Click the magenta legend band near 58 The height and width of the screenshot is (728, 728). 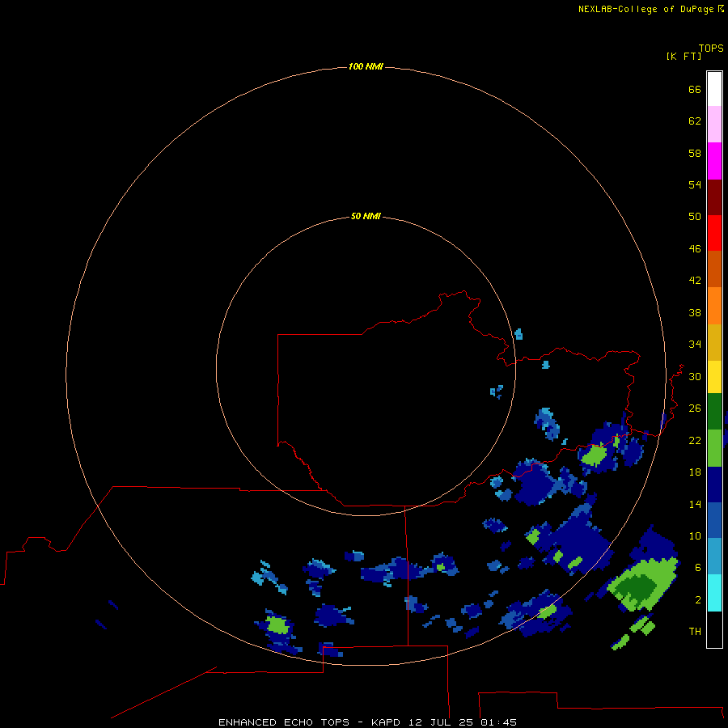714,160
